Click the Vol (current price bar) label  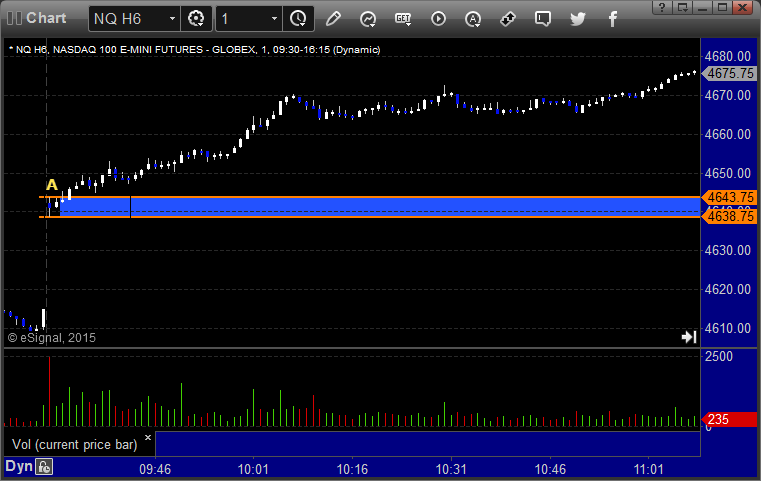[x=75, y=445]
